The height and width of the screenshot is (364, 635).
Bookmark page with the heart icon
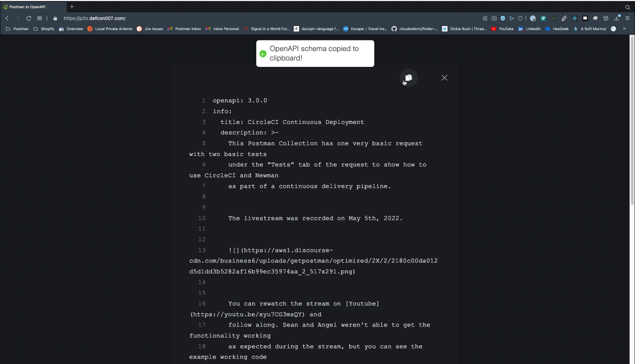(x=520, y=18)
